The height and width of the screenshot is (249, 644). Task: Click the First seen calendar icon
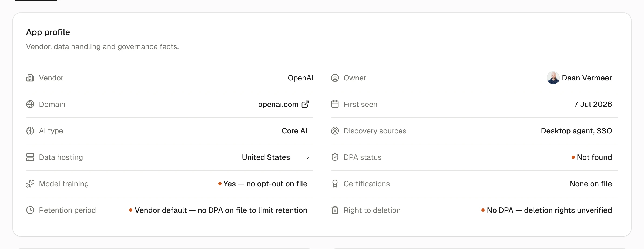pyautogui.click(x=335, y=104)
